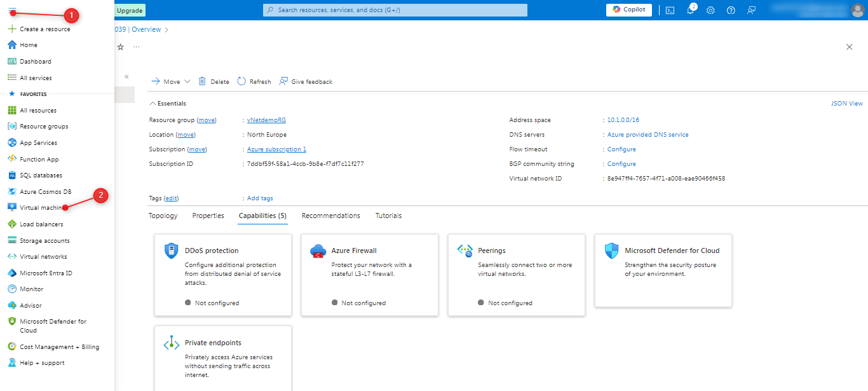Open portal settings gear
Image resolution: width=868 pixels, height=391 pixels.
[x=711, y=10]
